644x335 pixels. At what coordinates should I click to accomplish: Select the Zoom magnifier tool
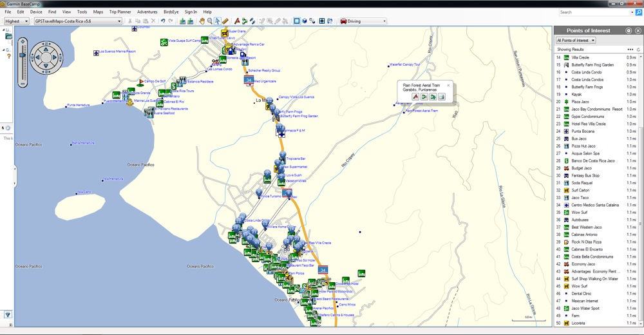click(210, 21)
